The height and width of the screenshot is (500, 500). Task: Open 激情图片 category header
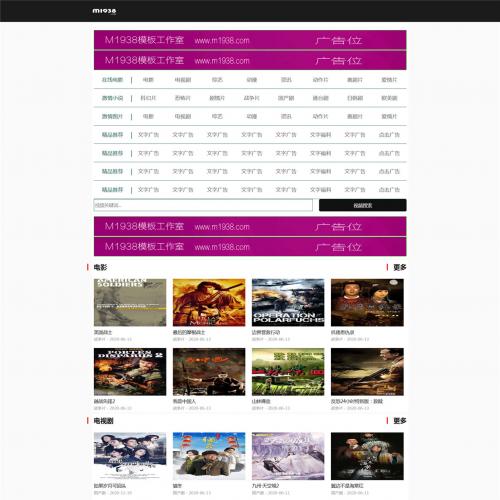tap(112, 116)
